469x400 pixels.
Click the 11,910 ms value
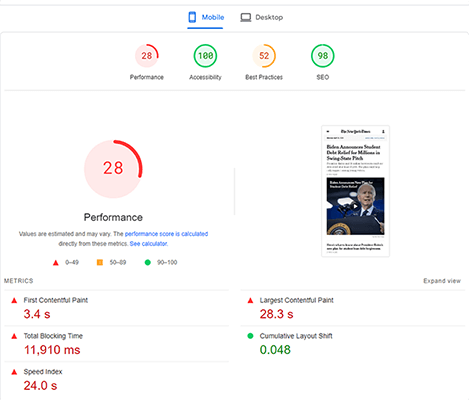coord(52,350)
